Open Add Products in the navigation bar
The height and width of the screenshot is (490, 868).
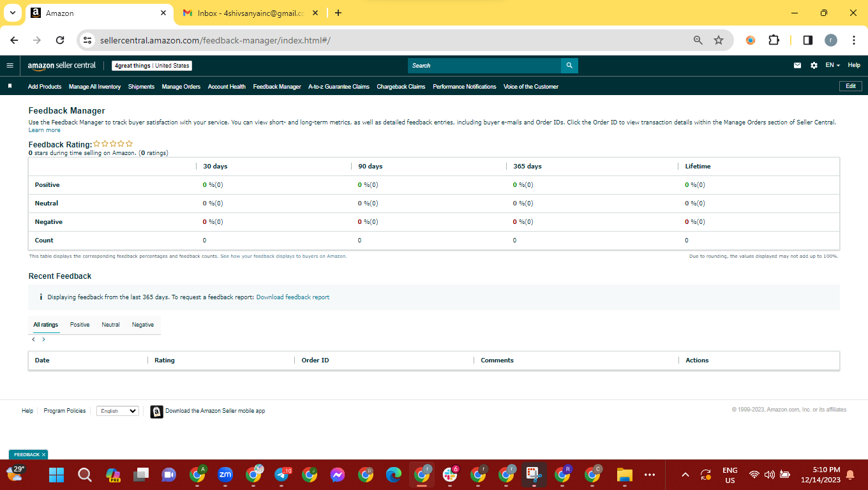[45, 86]
